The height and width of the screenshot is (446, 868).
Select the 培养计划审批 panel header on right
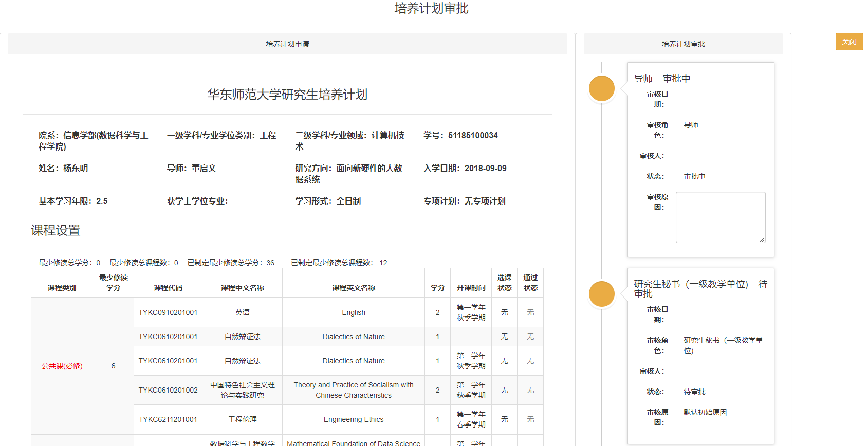coord(683,44)
